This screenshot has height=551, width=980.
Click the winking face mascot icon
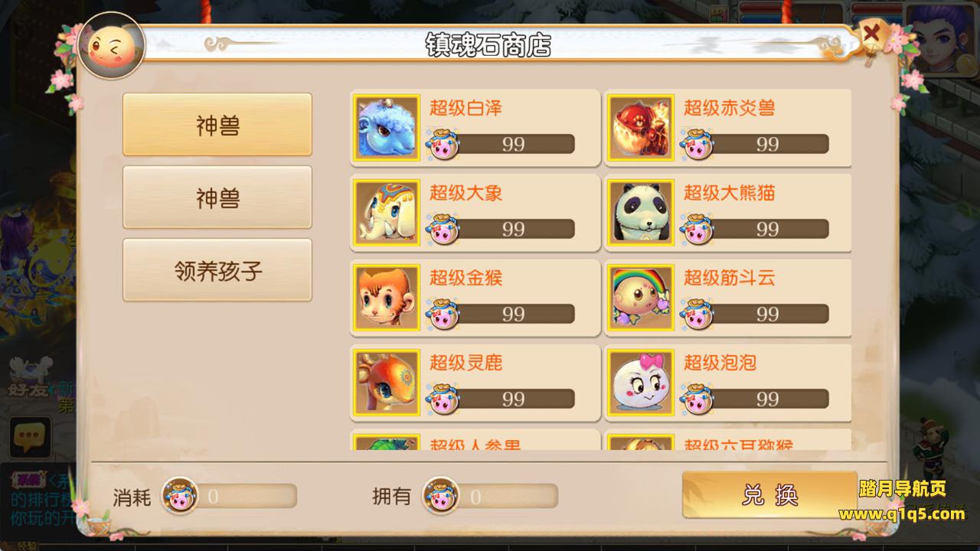pyautogui.click(x=111, y=45)
